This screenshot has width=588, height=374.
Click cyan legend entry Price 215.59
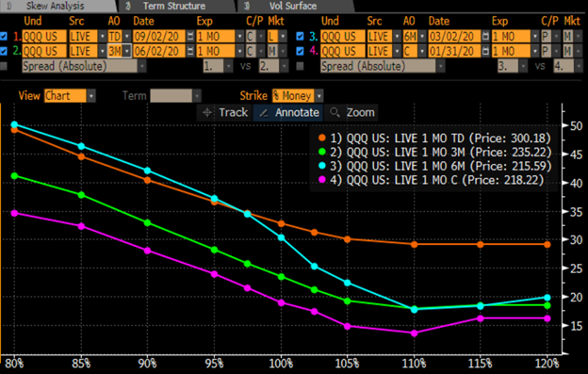tap(434, 166)
